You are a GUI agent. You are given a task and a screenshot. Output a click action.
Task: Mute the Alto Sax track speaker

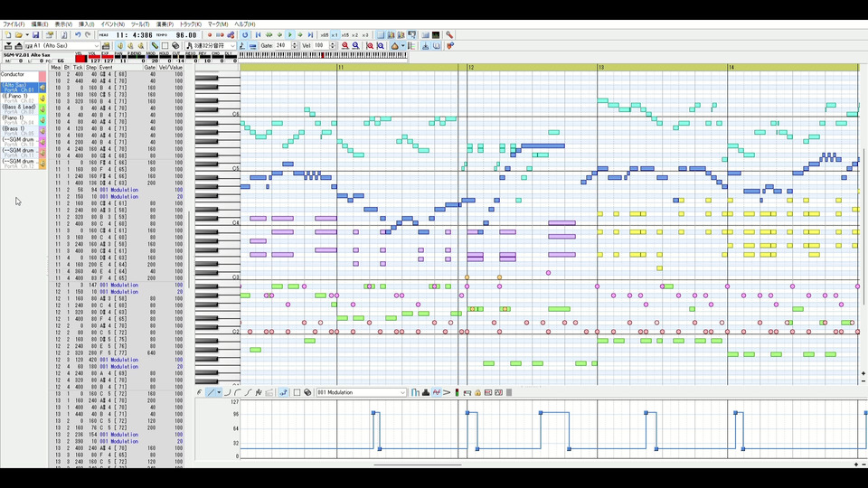coord(42,88)
